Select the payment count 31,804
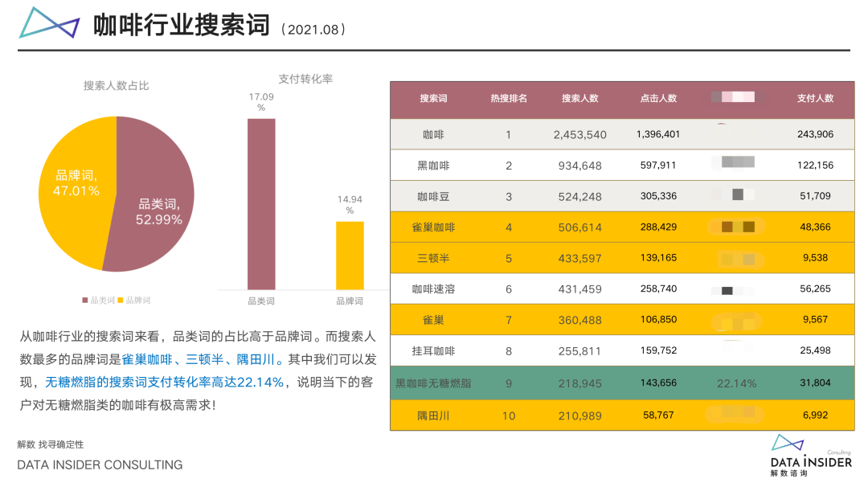The image size is (868, 483). click(x=816, y=383)
